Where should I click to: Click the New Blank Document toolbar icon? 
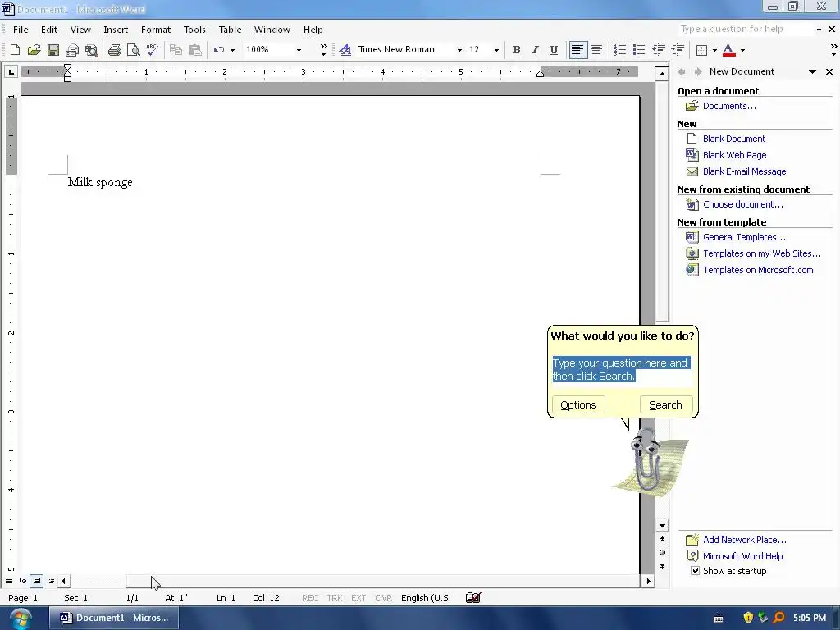[15, 50]
